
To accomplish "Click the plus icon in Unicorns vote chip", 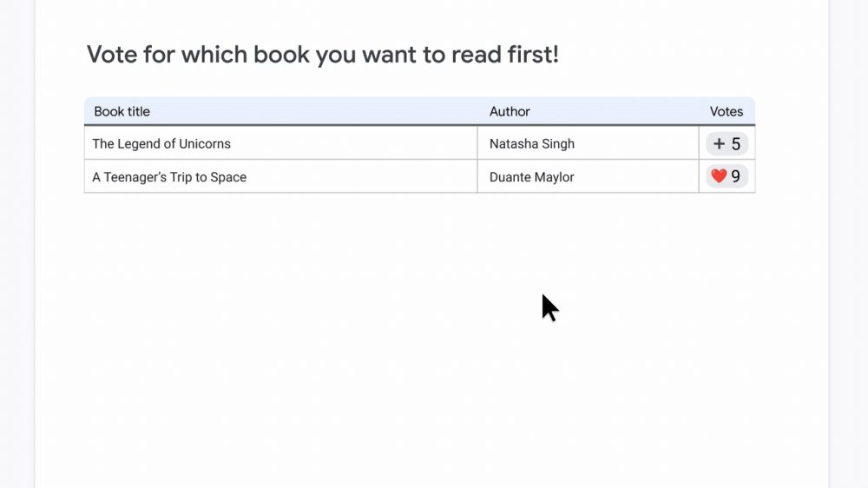I will [719, 144].
